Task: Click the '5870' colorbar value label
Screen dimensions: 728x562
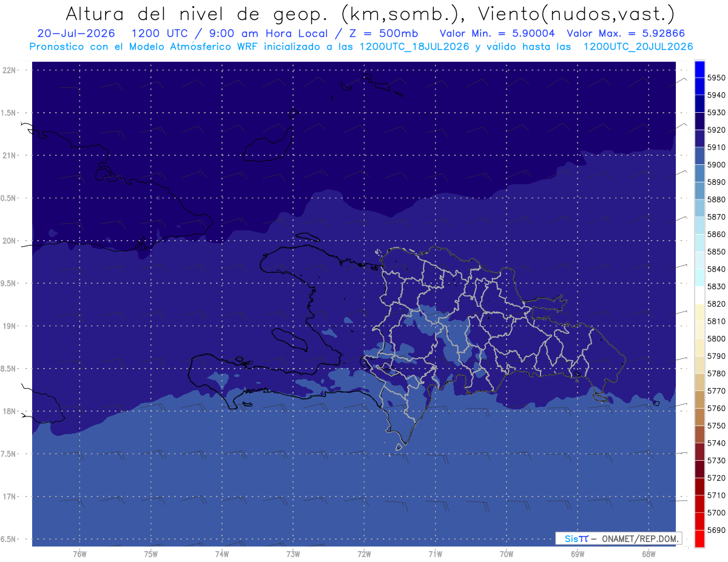Action: (716, 217)
